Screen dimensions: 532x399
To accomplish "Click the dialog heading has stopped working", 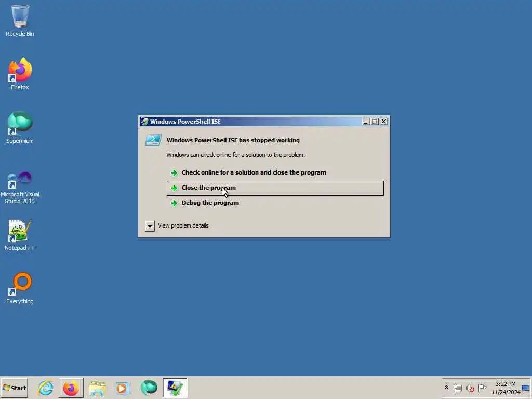I will pyautogui.click(x=233, y=140).
